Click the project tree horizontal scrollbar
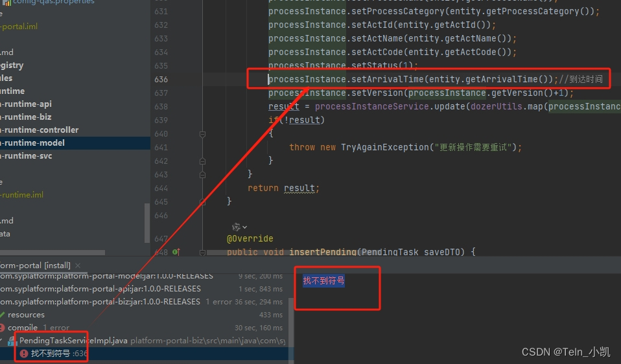621x364 pixels. (x=53, y=253)
